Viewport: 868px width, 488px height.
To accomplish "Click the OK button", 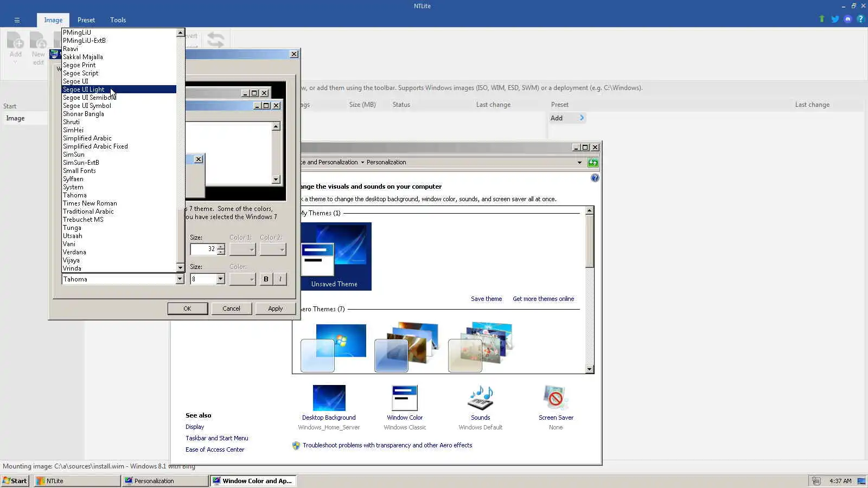I will tap(187, 309).
